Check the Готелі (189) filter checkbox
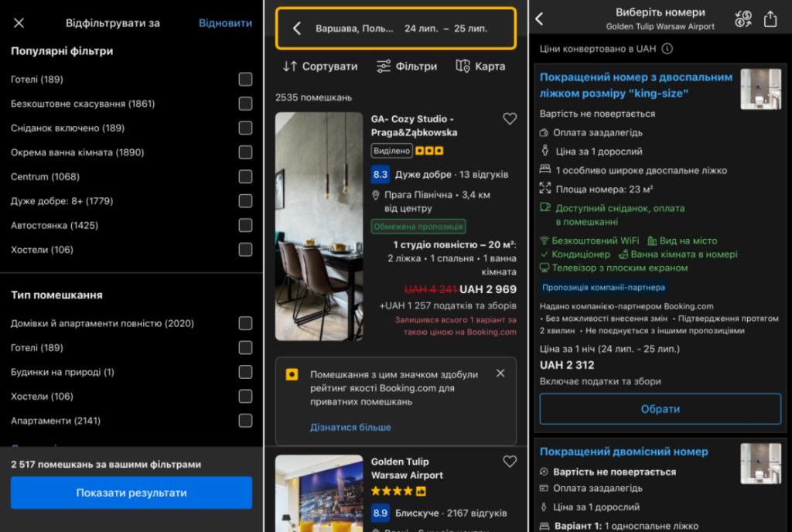792x532 pixels. point(245,79)
